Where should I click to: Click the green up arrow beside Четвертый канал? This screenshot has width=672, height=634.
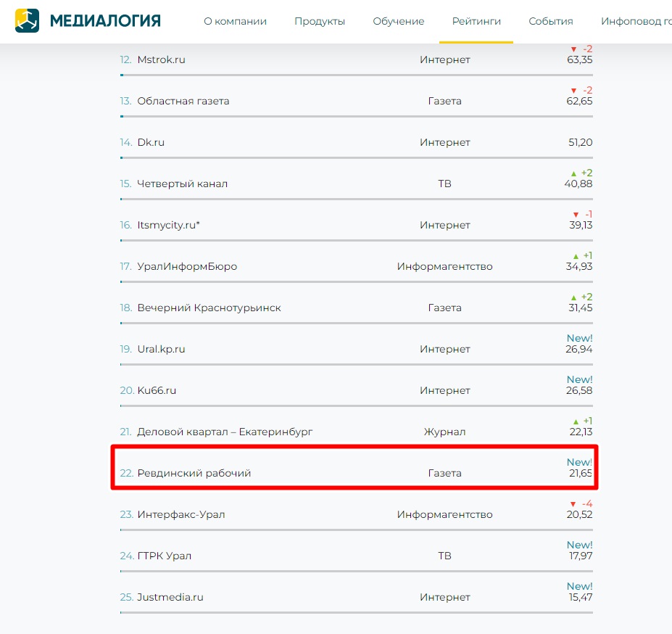(573, 173)
